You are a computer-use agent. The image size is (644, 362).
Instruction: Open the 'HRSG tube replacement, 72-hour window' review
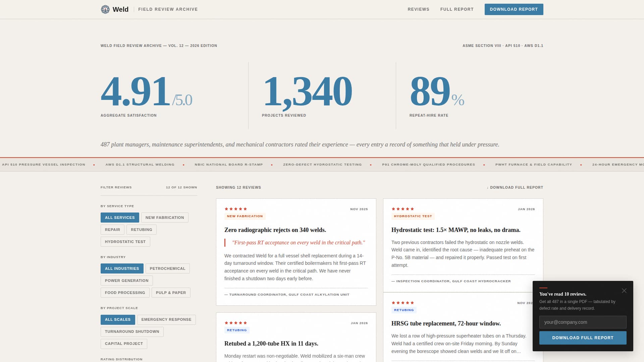(446, 323)
